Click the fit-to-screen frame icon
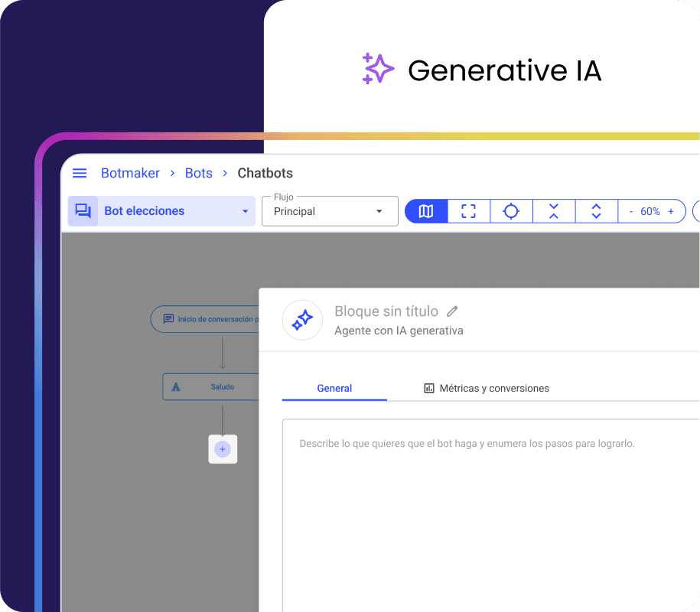Image resolution: width=700 pixels, height=612 pixels. (x=468, y=211)
